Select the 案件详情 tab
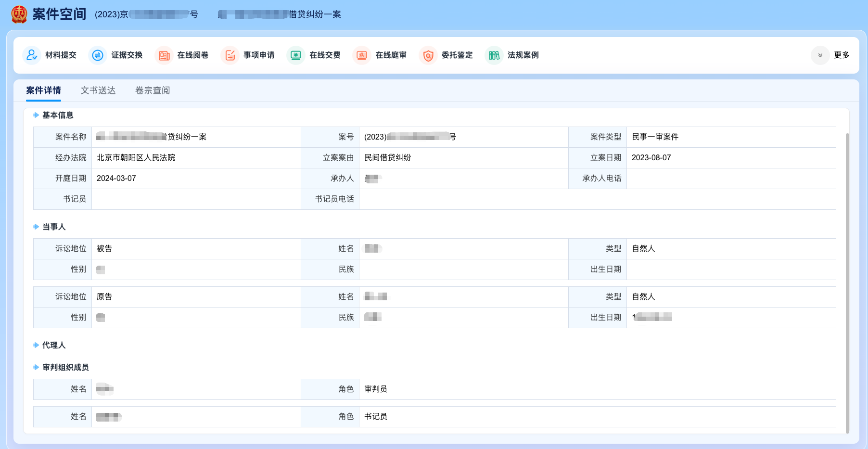Image resolution: width=868 pixels, height=449 pixels. point(43,90)
